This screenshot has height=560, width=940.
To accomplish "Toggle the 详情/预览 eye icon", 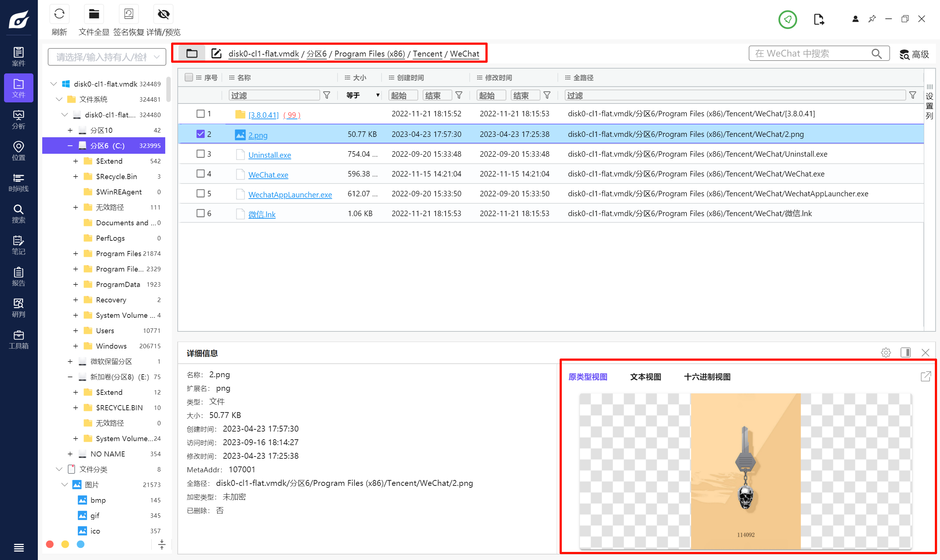I will (163, 14).
